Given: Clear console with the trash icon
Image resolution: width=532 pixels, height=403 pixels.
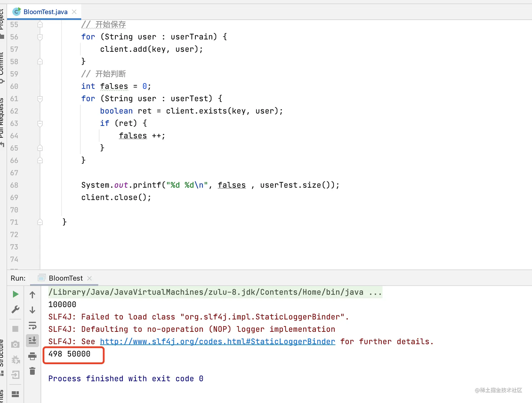Looking at the screenshot, I should pos(32,371).
